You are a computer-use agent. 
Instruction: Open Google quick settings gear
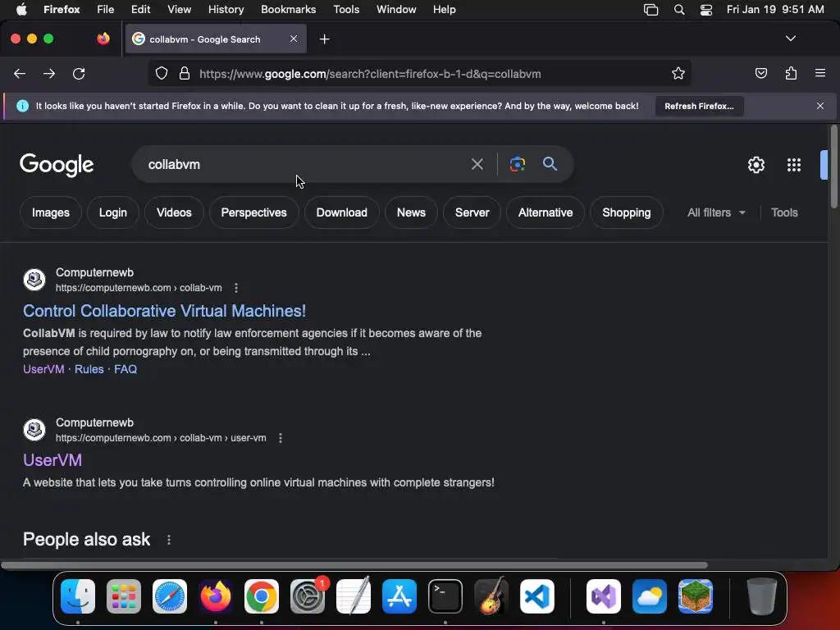(756, 165)
